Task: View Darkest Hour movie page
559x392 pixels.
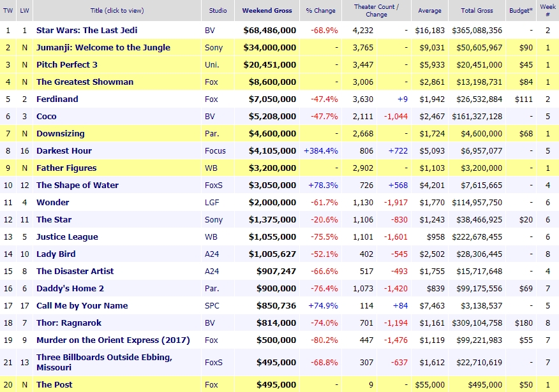Action: click(x=64, y=150)
